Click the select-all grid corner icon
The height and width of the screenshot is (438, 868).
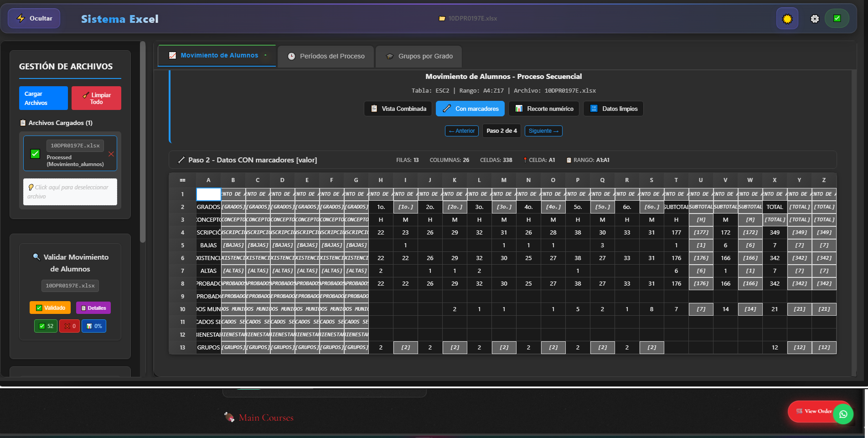[182, 180]
